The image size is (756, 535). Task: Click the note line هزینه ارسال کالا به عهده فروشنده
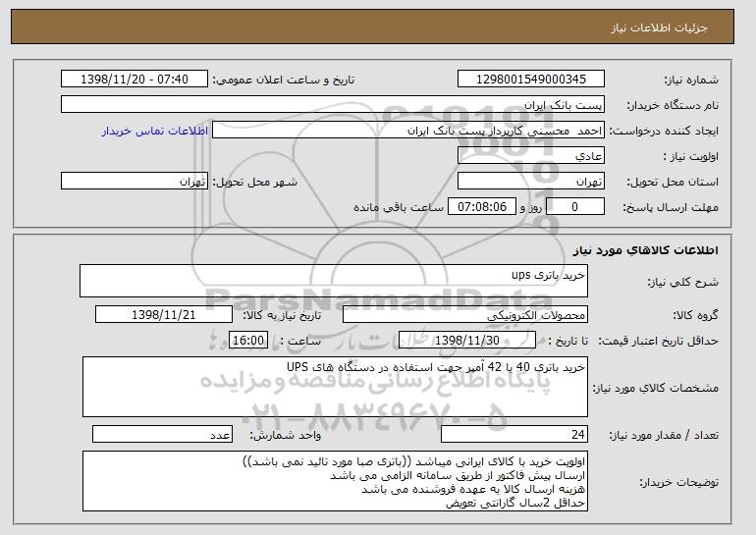coord(473,489)
